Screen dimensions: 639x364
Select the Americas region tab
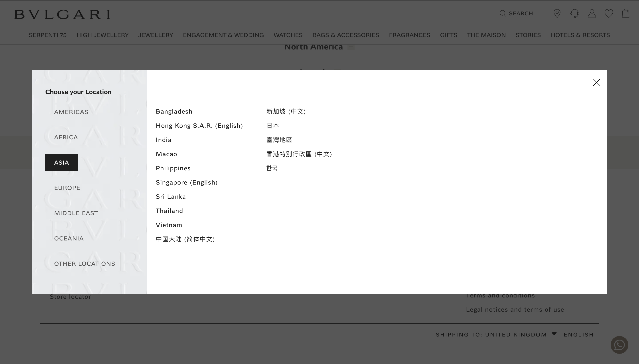(71, 112)
